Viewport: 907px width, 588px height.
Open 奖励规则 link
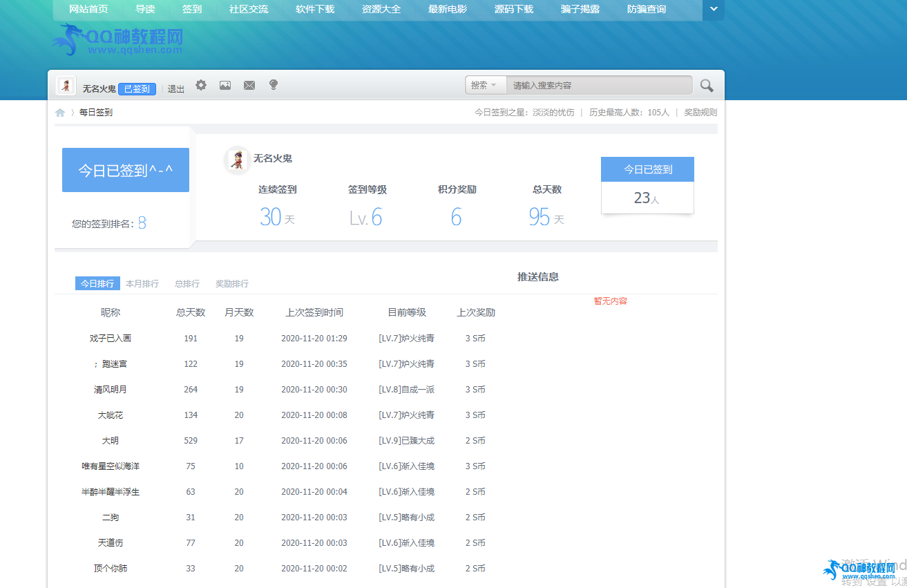click(700, 113)
